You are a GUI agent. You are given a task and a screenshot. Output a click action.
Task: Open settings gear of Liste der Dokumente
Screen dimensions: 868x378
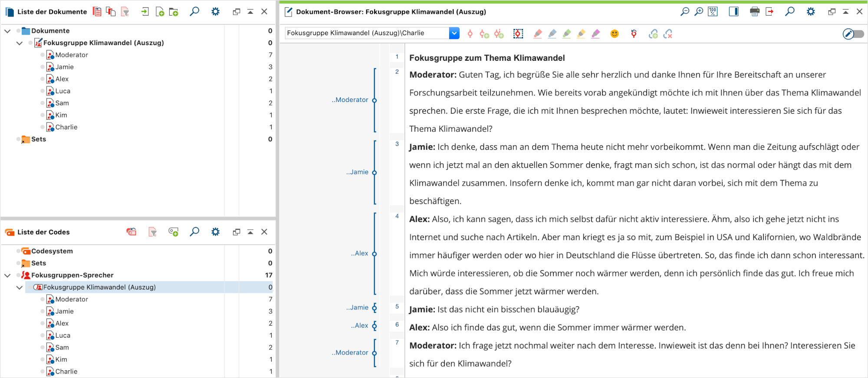pos(215,12)
